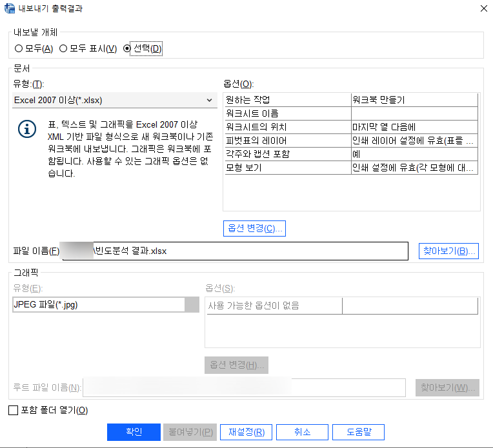Image resolution: width=493 pixels, height=448 pixels.
Task: Open the document type dropdown Excel 2007 이상
Action: tap(115, 100)
